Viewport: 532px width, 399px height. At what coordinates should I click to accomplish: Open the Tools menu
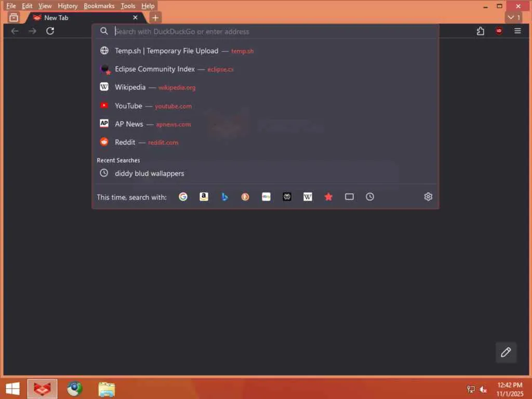[128, 6]
